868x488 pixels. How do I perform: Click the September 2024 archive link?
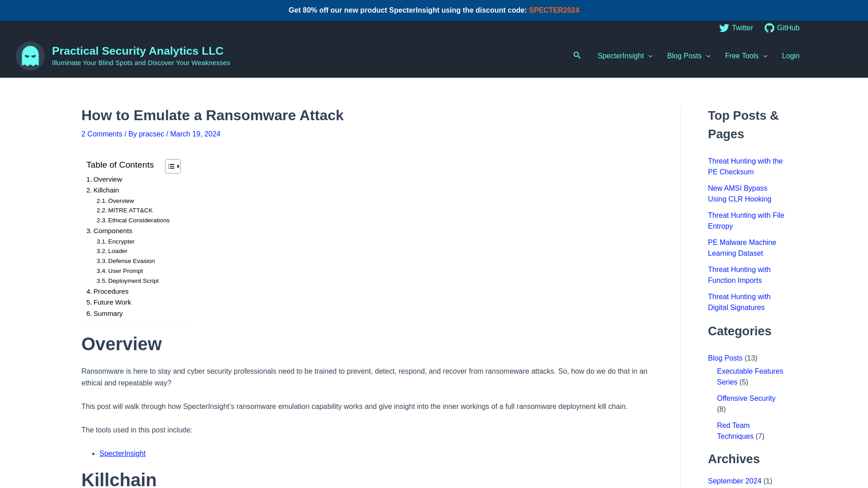tap(735, 481)
